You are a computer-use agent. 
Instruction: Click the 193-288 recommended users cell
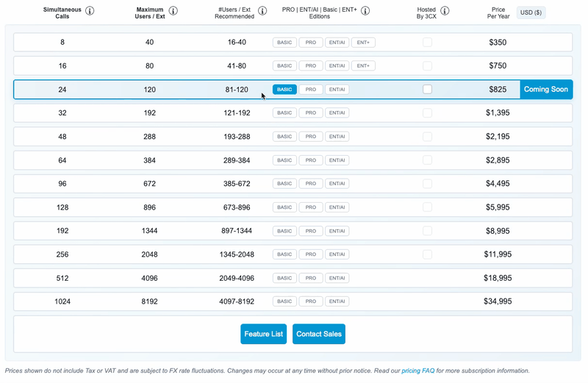pyautogui.click(x=237, y=137)
